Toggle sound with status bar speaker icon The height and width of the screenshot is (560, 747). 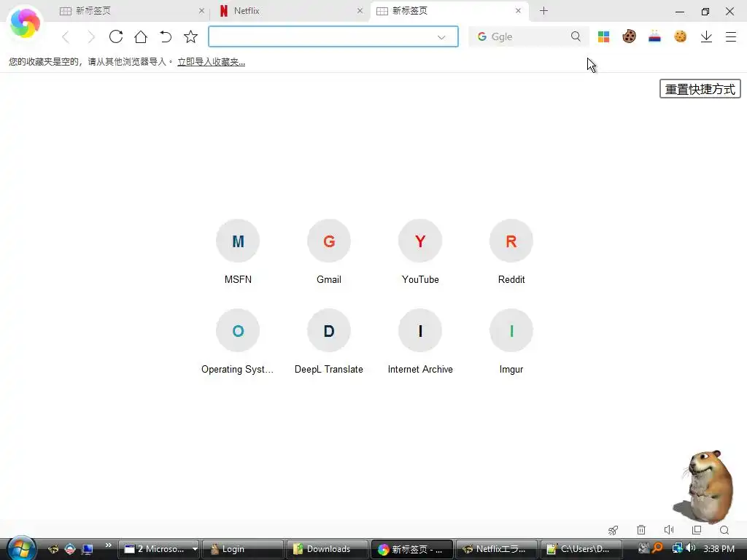pyautogui.click(x=669, y=530)
